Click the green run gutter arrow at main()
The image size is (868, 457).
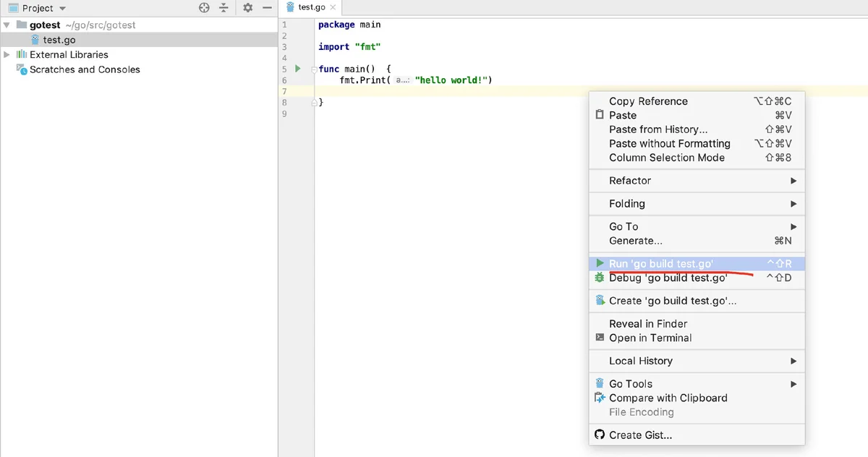point(297,69)
